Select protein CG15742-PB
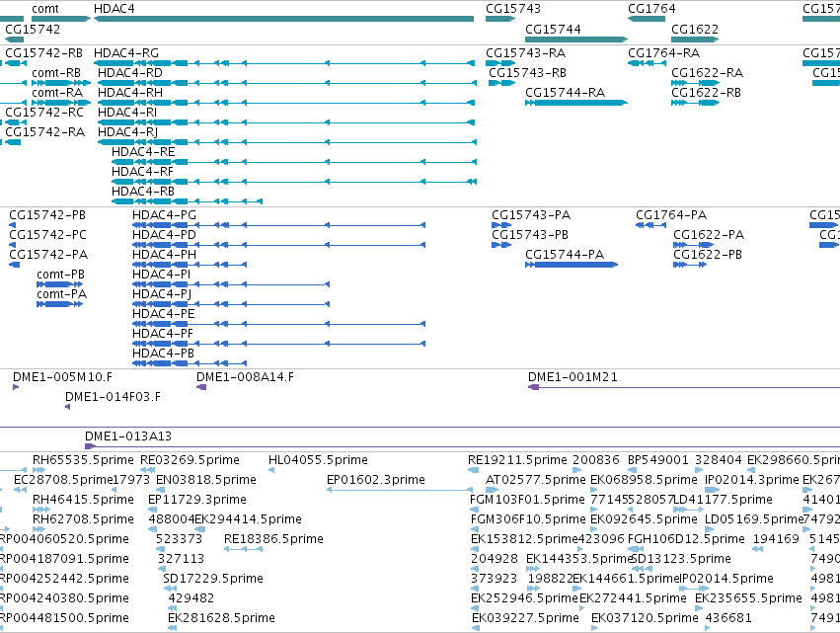 pos(47,215)
